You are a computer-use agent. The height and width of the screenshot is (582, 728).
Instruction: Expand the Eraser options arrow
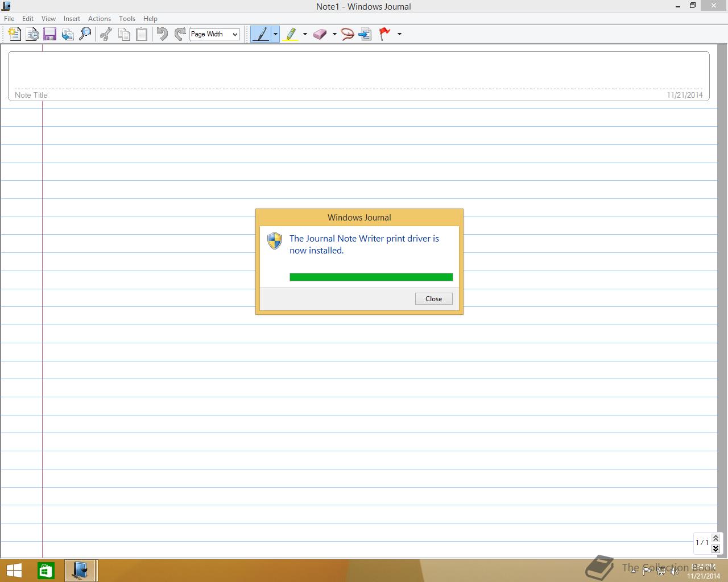pos(334,34)
